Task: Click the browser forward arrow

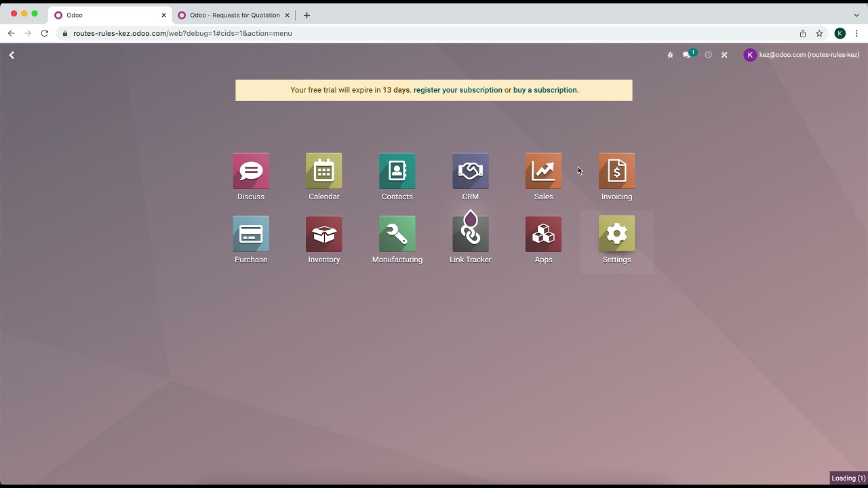Action: [28, 33]
